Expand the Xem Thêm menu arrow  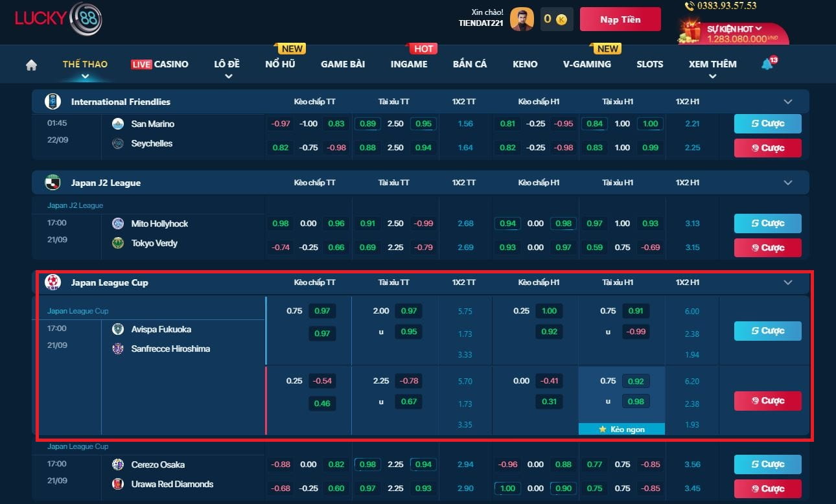point(712,76)
